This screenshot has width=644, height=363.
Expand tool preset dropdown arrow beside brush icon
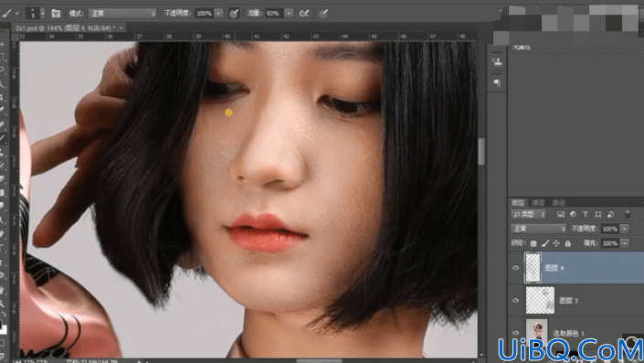pos(16,14)
